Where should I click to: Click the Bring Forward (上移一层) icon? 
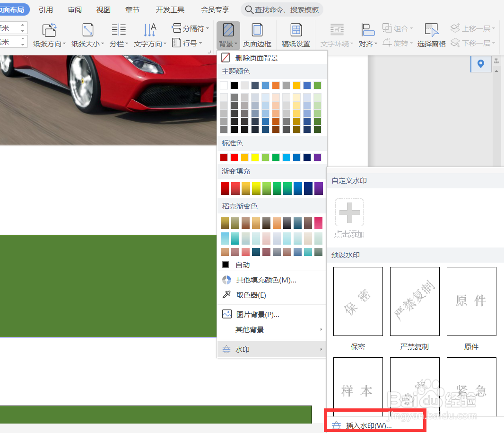[x=455, y=28]
